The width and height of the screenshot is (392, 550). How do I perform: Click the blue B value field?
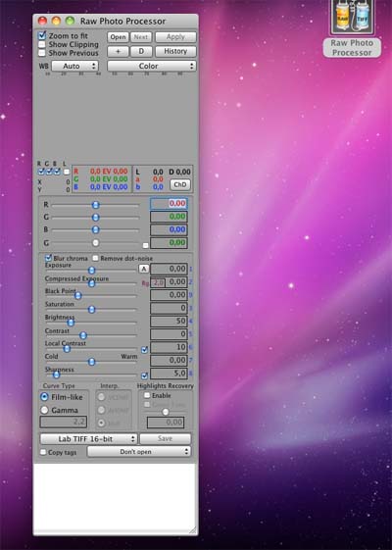tap(169, 229)
